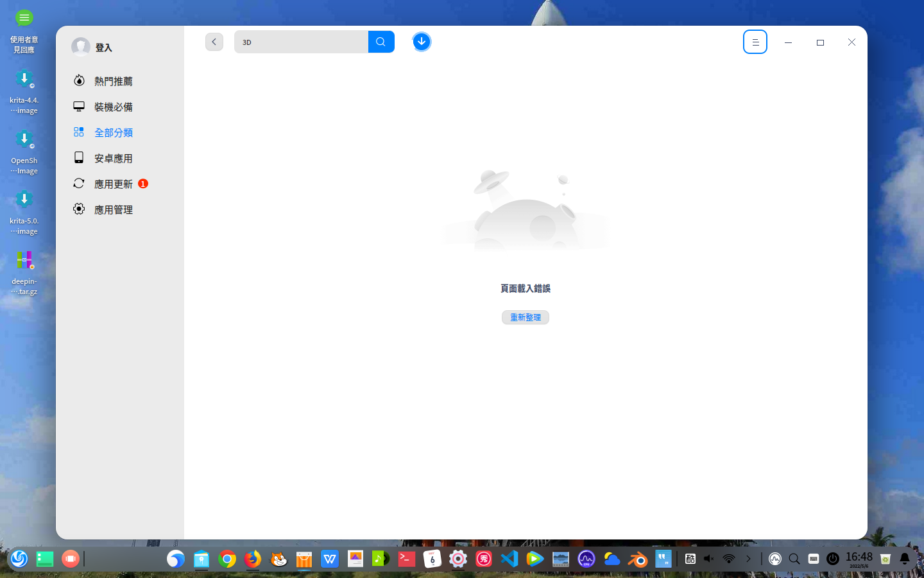Open the krita-5.0 image on the desktop
This screenshot has height=578, width=924.
click(24, 199)
